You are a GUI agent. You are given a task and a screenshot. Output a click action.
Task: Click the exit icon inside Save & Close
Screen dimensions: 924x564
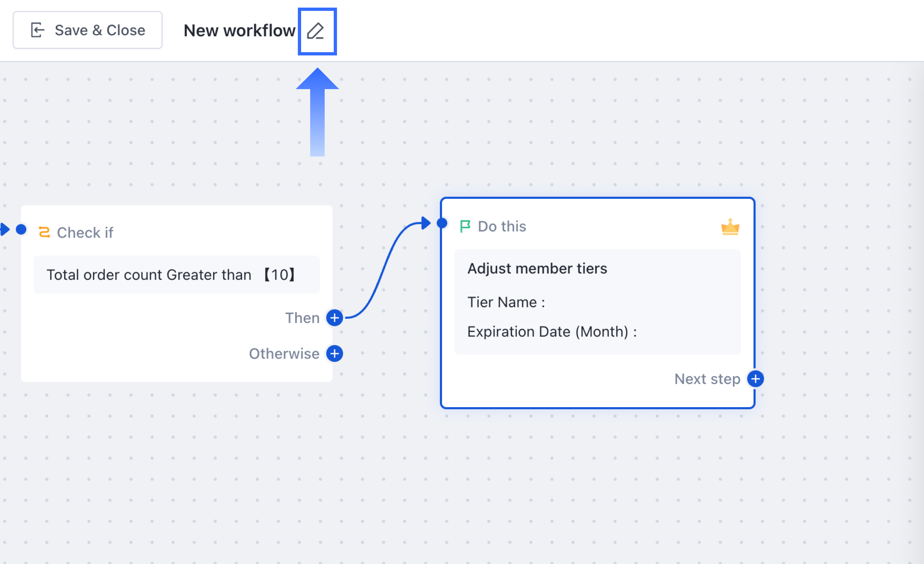[37, 30]
